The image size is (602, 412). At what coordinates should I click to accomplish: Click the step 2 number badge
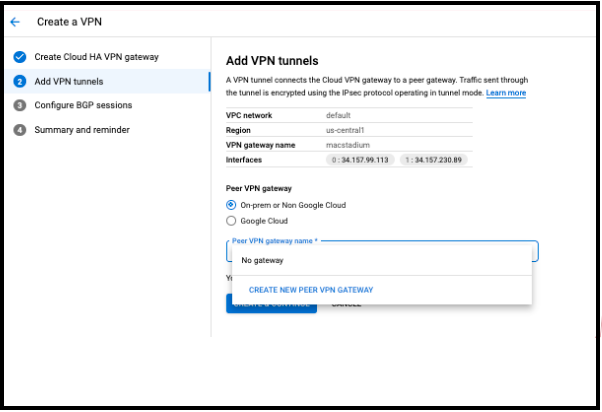tap(20, 81)
